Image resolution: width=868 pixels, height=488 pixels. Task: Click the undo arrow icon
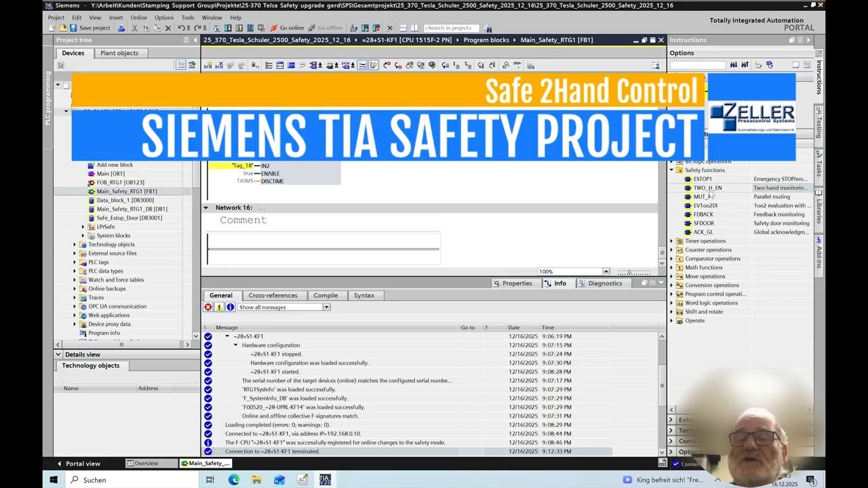point(181,28)
